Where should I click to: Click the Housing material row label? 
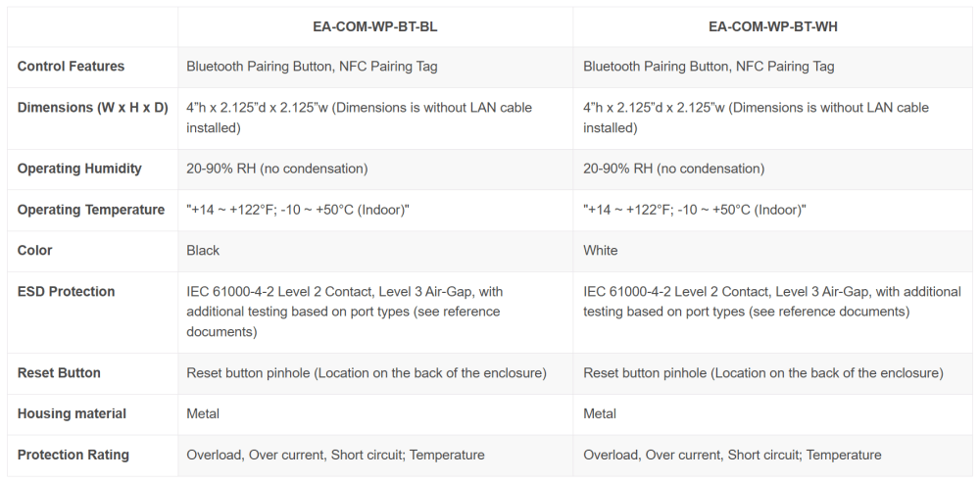[x=72, y=413]
